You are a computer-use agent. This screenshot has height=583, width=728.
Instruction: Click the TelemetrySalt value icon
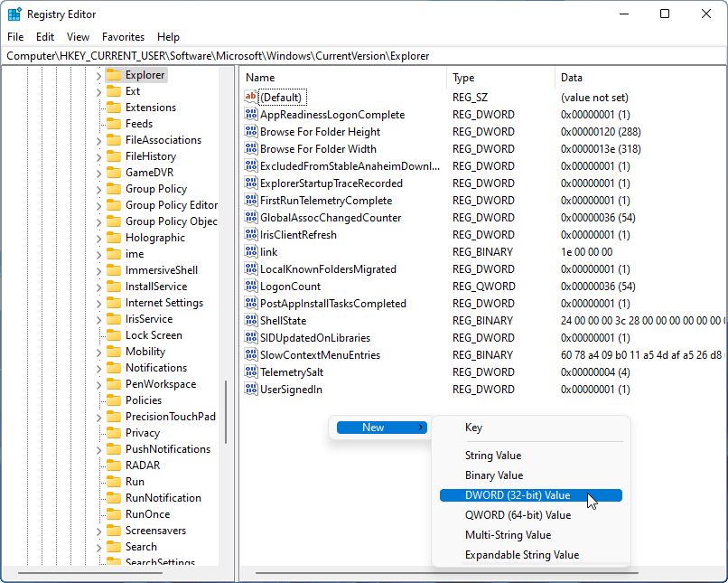pyautogui.click(x=251, y=372)
